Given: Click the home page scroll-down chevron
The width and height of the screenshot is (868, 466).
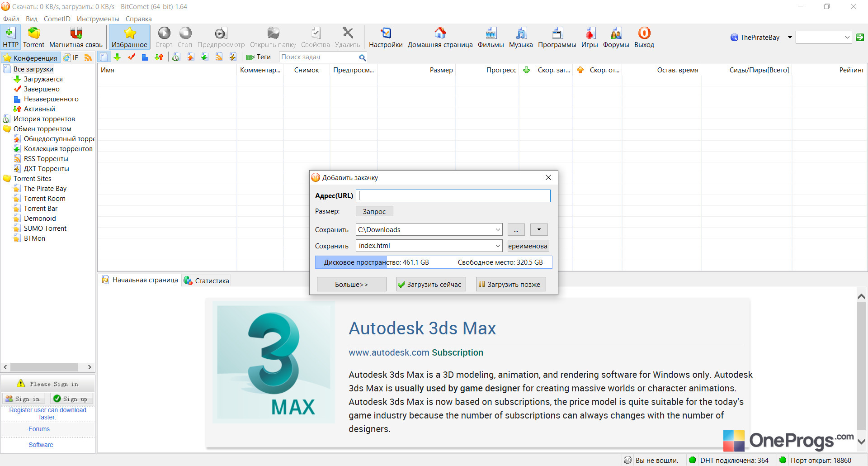Looking at the screenshot, I should (x=861, y=441).
